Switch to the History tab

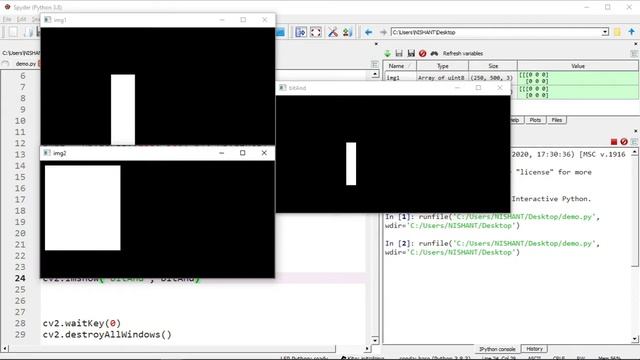534,349
